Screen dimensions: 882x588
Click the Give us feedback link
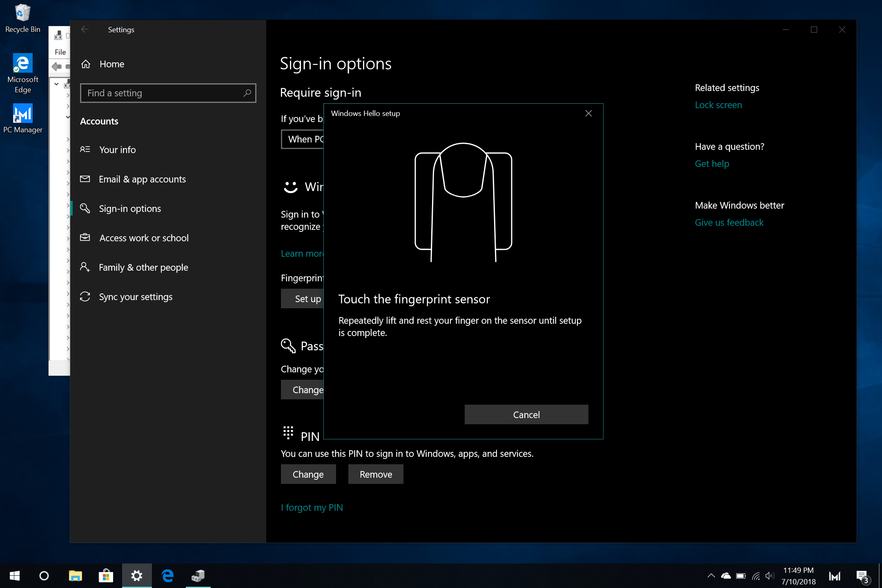(x=729, y=223)
